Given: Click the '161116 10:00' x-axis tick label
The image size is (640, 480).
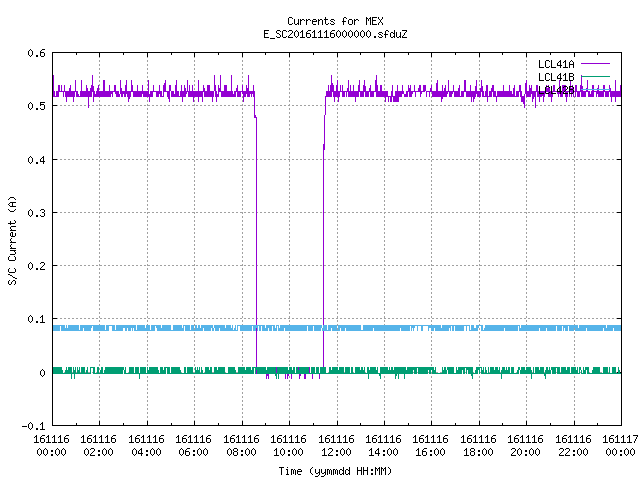Looking at the screenshot, I should click(289, 446).
